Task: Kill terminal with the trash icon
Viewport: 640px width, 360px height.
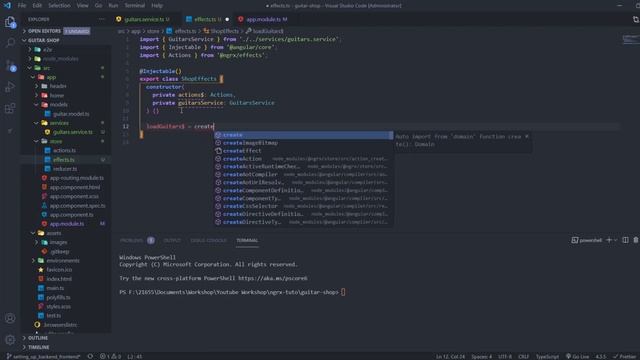Action: click(636, 240)
